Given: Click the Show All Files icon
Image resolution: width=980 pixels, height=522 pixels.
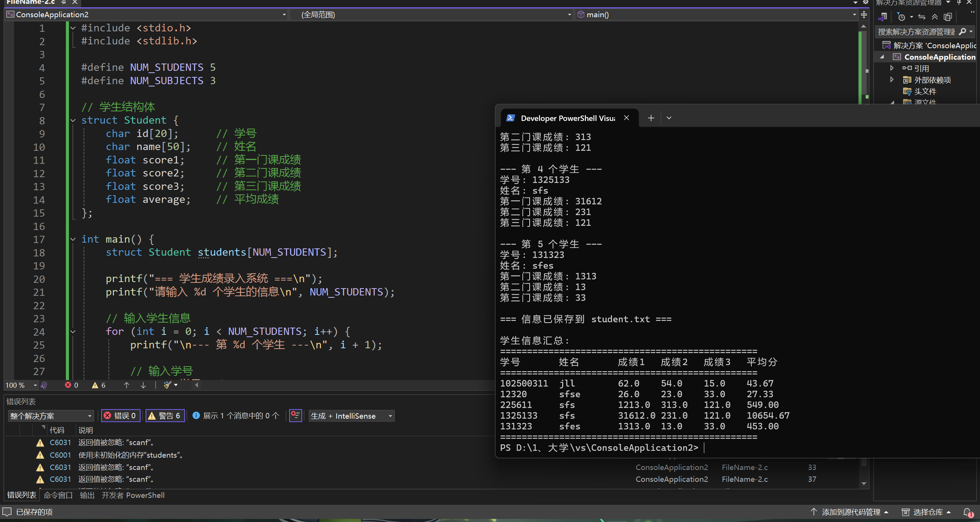Looking at the screenshot, I should [948, 17].
